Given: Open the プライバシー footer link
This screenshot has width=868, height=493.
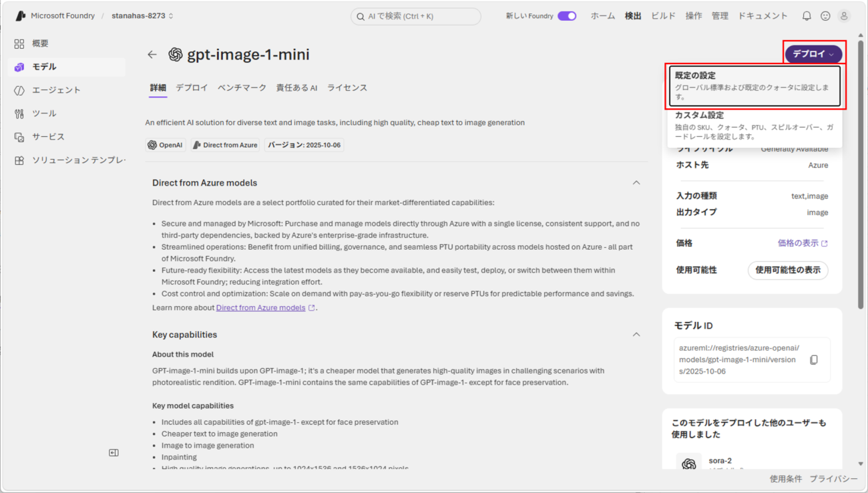Looking at the screenshot, I should 834,479.
